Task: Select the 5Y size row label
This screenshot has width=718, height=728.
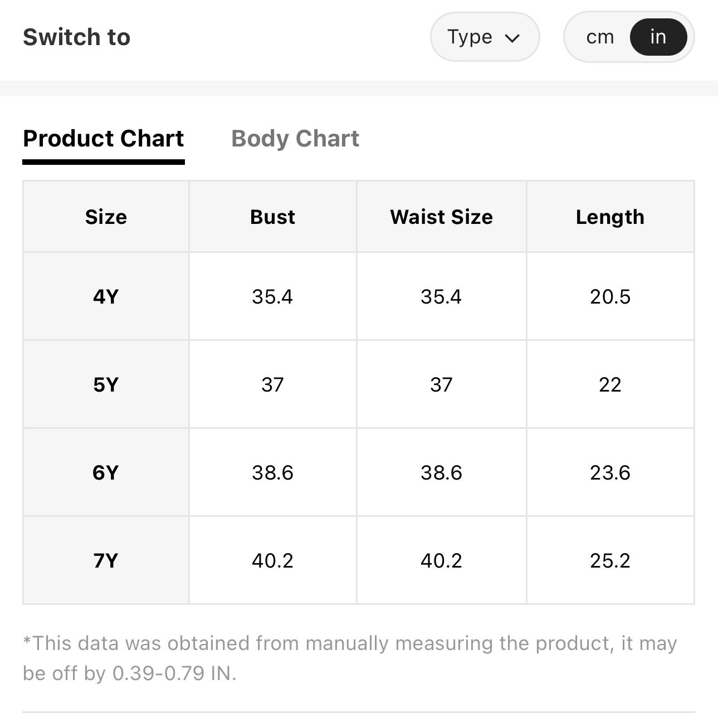Action: (106, 384)
